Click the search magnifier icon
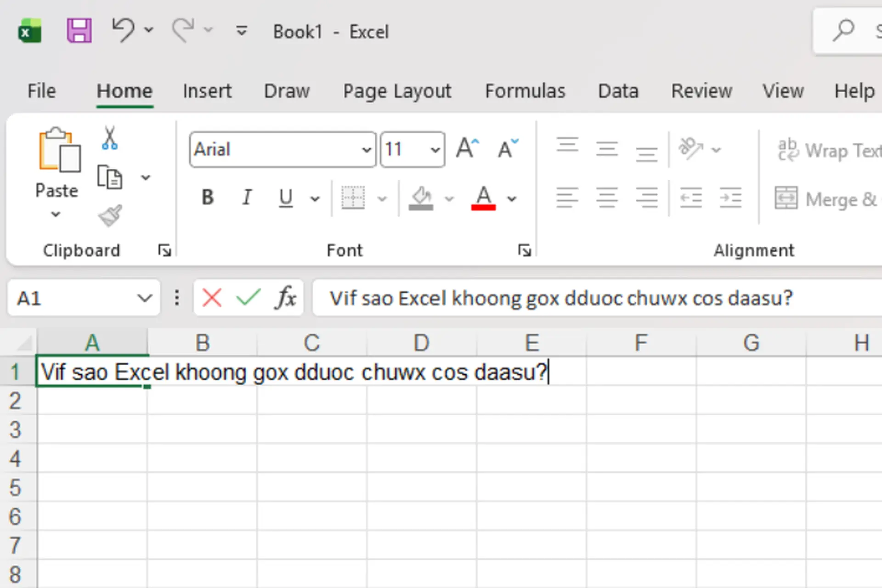This screenshot has height=588, width=882. tap(843, 31)
